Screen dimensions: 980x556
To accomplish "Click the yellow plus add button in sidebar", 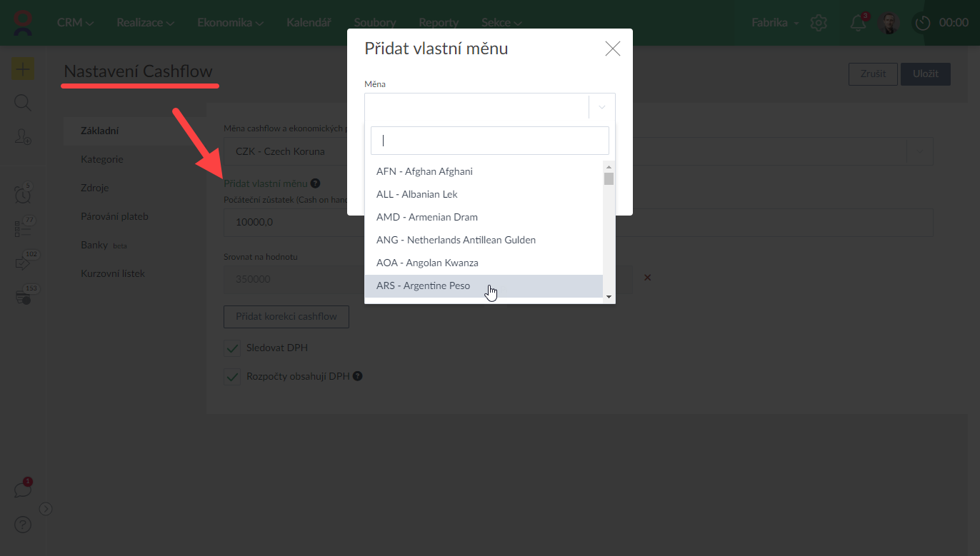I will point(23,69).
